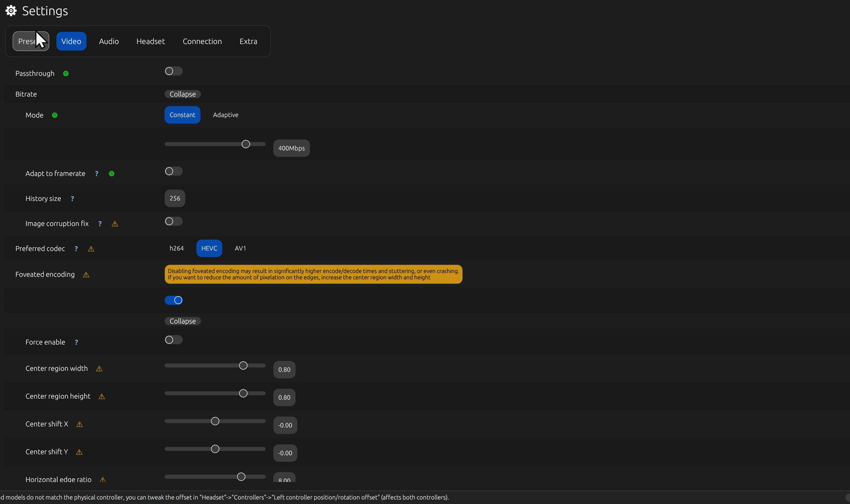This screenshot has width=850, height=504.
Task: Select h264 codec option
Action: coord(176,248)
